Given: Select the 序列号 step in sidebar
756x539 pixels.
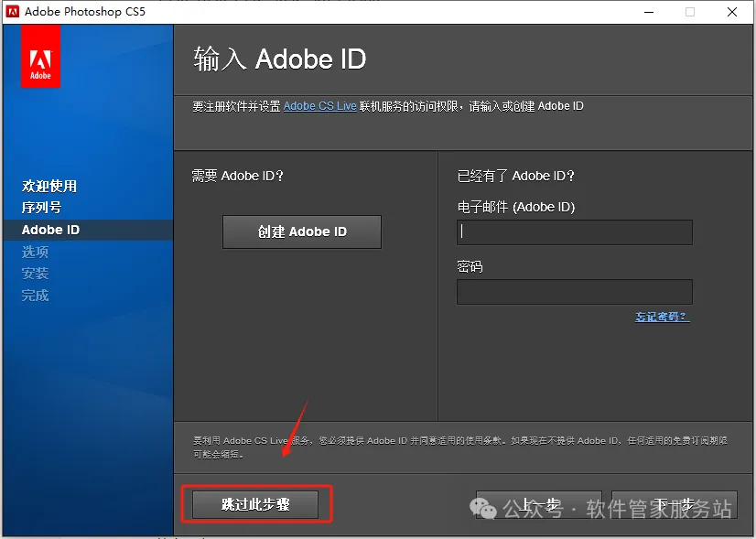Looking at the screenshot, I should click(x=41, y=208).
